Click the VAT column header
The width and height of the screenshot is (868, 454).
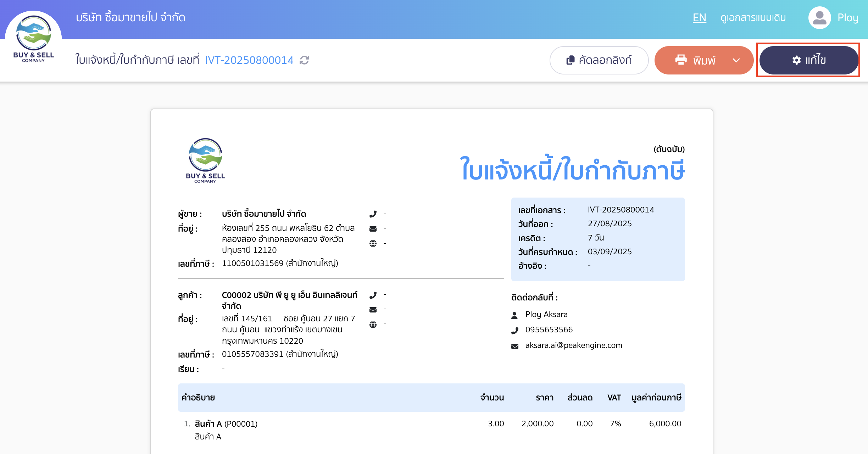point(614,398)
